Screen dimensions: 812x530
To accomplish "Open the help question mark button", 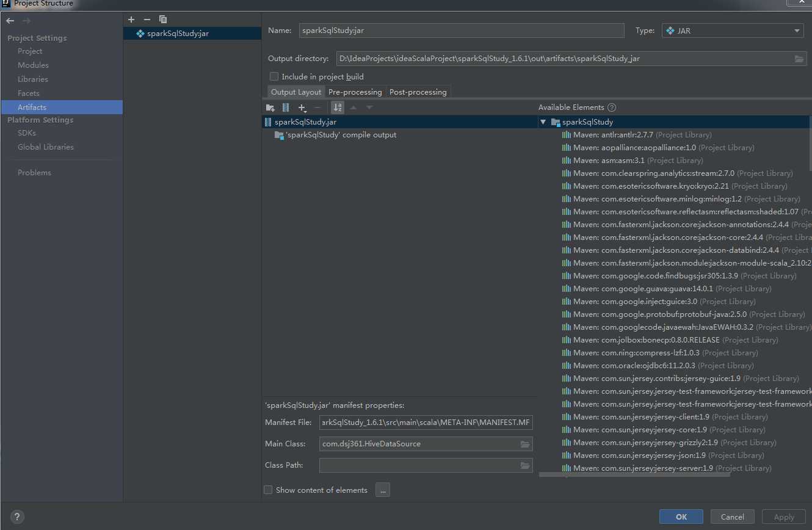I will [17, 517].
